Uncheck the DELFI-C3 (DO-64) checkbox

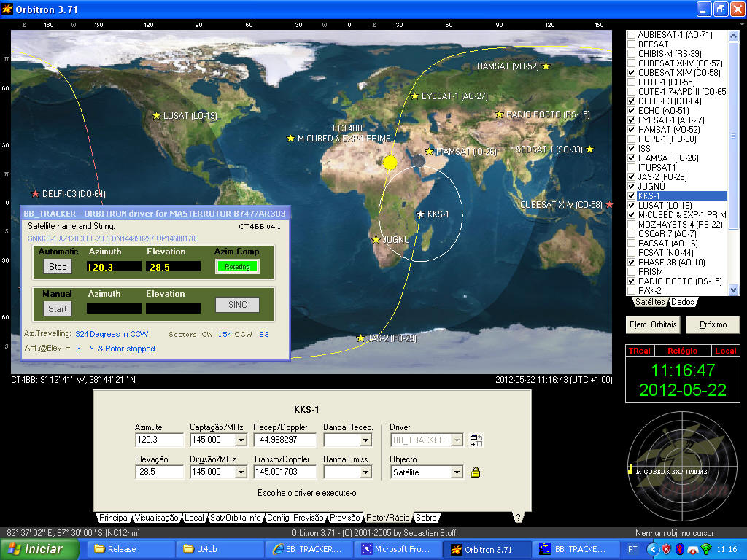coord(631,101)
